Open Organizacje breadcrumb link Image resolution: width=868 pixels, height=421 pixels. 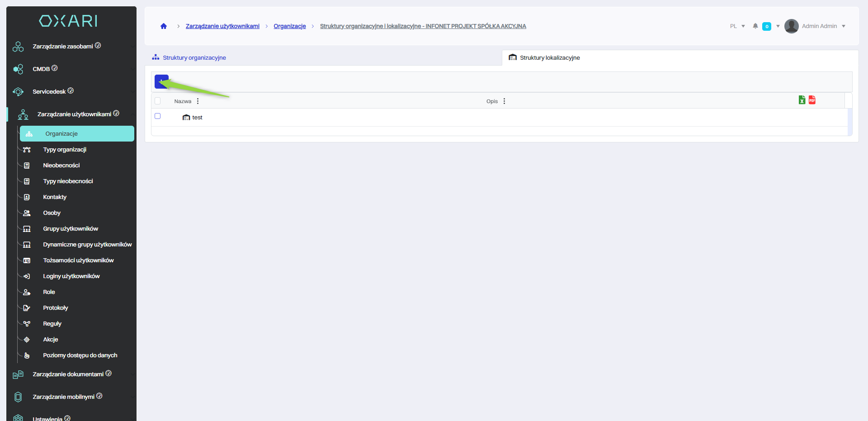click(x=289, y=26)
